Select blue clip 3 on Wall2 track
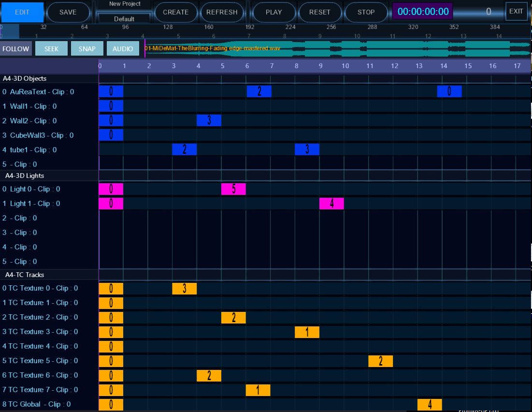This screenshot has width=532, height=412. 209,120
